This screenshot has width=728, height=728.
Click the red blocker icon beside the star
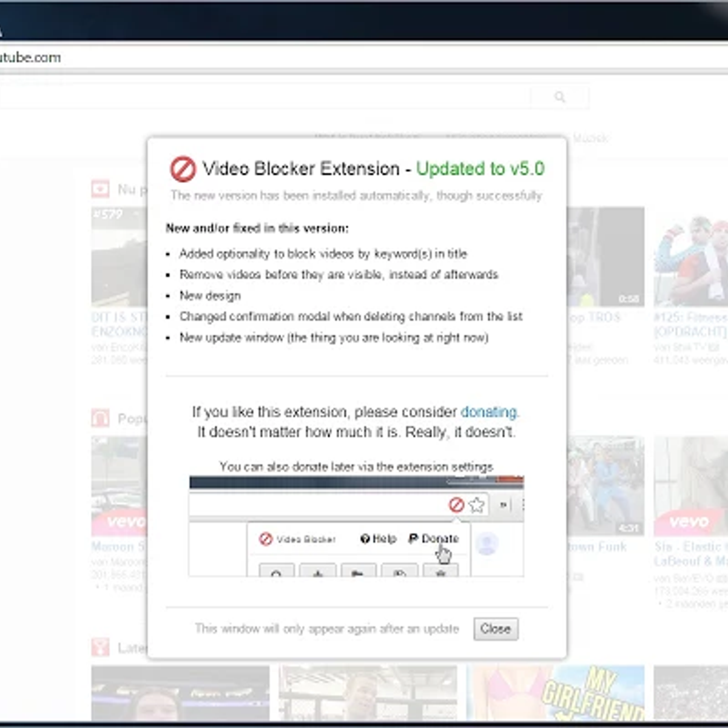coord(456,505)
